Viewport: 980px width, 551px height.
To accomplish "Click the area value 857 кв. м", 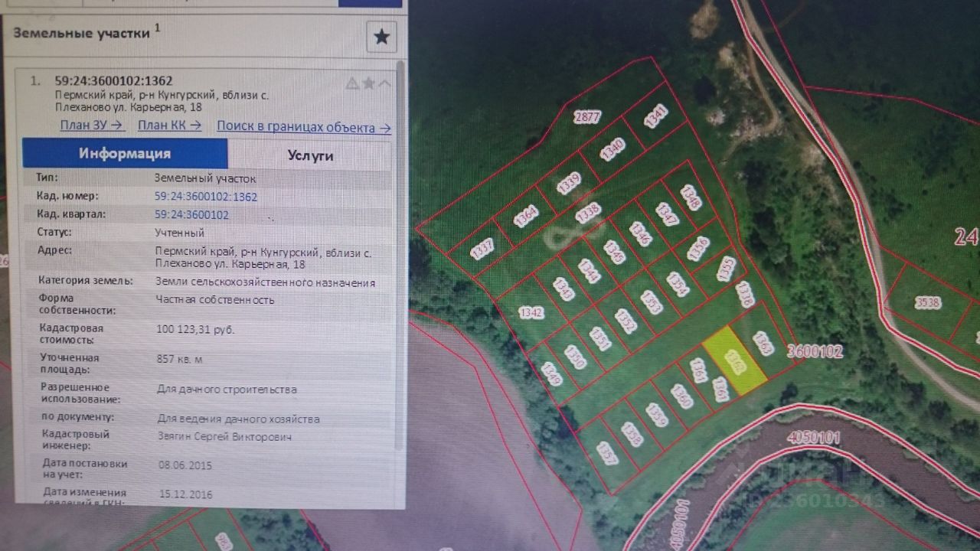I will coord(179,358).
